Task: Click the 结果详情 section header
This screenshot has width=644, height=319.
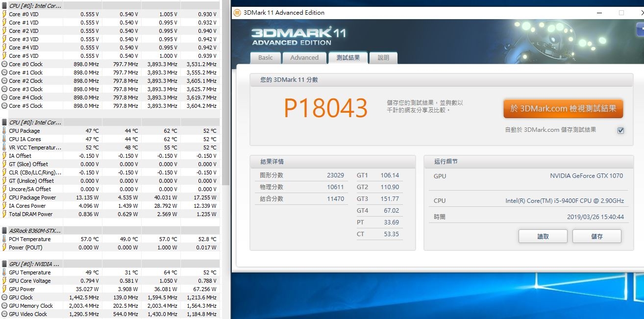Action: point(272,161)
